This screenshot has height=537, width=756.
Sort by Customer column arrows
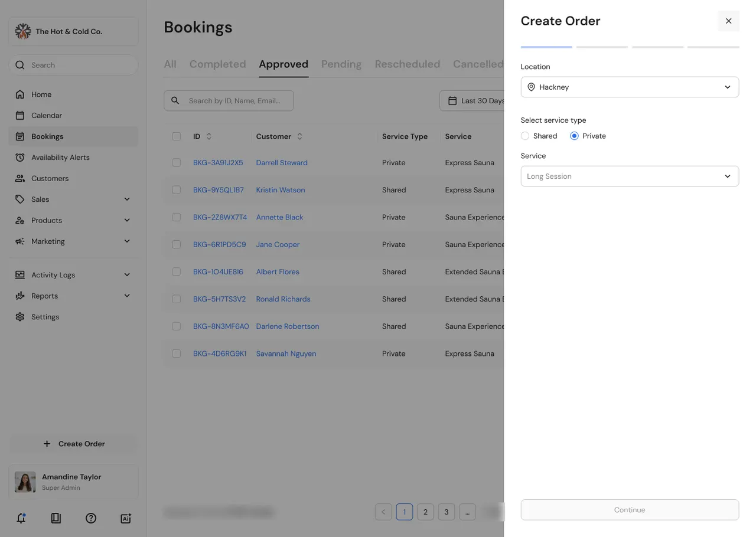pos(299,136)
